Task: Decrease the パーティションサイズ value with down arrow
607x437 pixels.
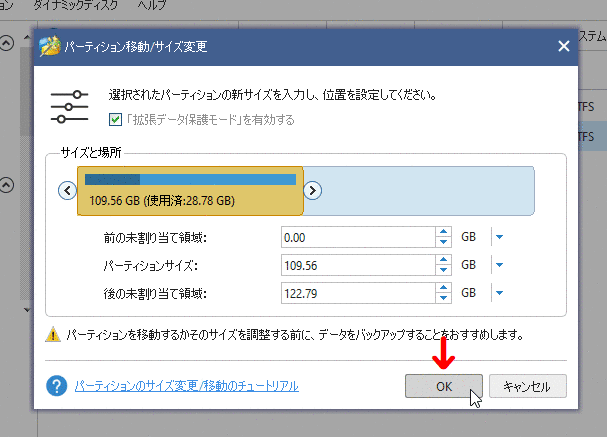Action: (444, 271)
